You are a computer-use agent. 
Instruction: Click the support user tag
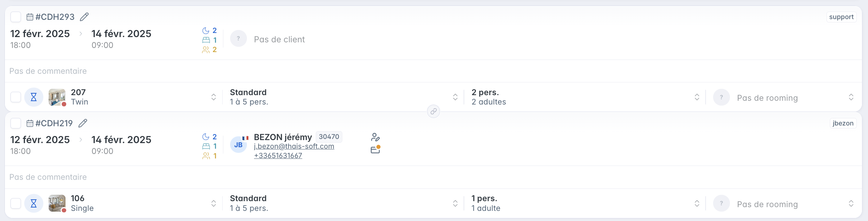(x=841, y=17)
